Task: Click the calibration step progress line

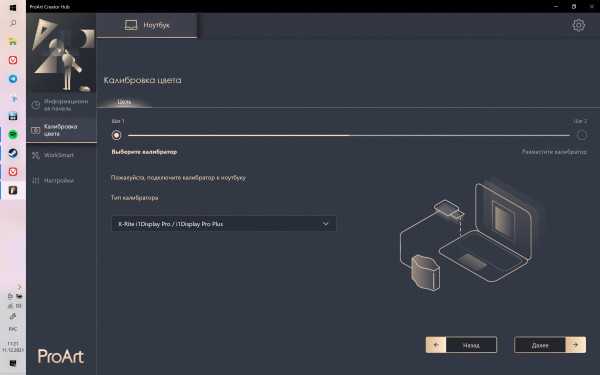Action: click(349, 135)
